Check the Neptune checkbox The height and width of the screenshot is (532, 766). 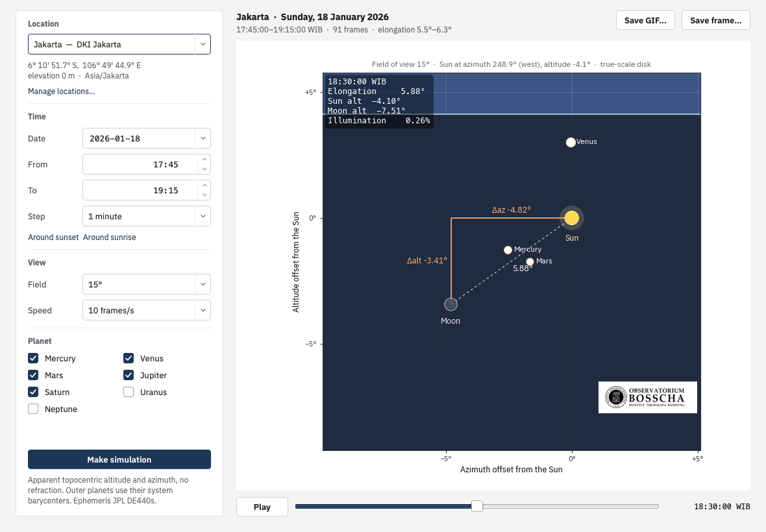33,409
